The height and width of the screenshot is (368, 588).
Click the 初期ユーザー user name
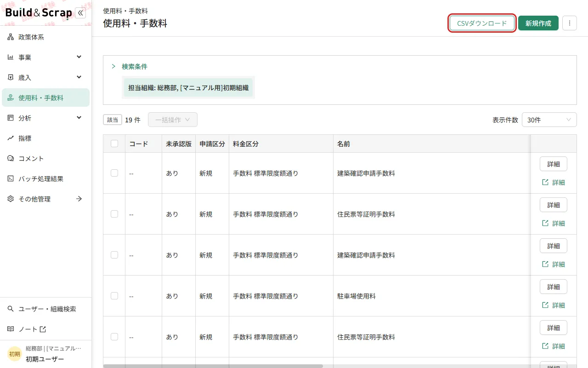(45, 359)
